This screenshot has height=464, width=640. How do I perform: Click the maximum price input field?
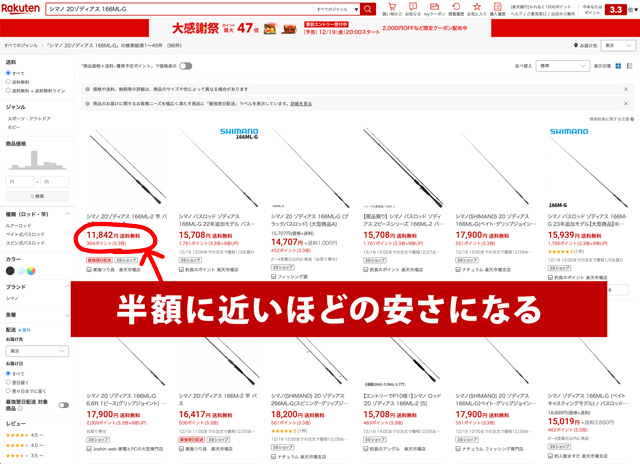(54, 182)
